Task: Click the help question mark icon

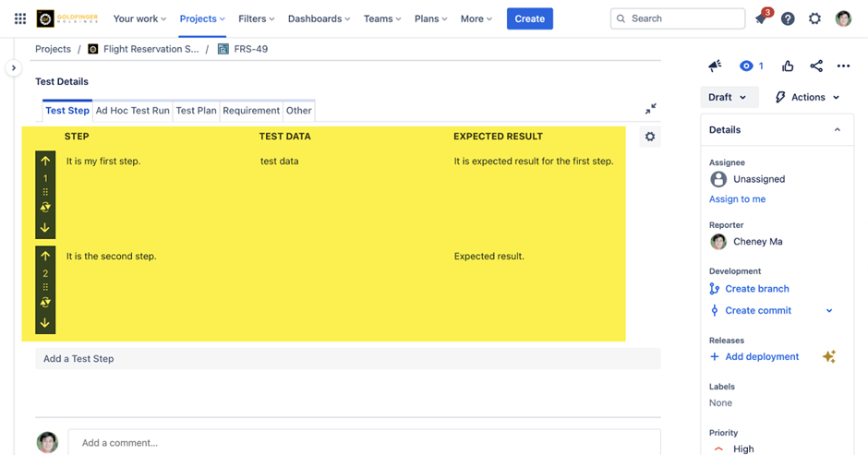Action: 788,18
